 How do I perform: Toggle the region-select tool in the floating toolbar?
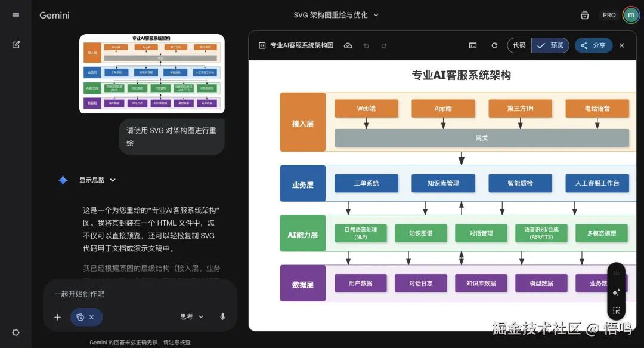coord(617,310)
